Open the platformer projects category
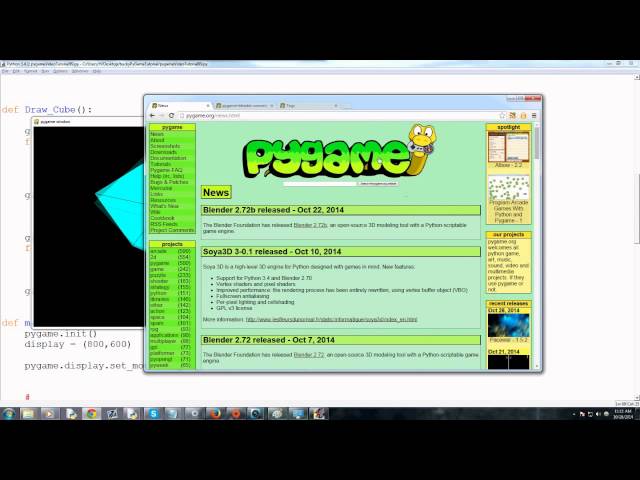This screenshot has height=480, width=640. click(x=162, y=353)
